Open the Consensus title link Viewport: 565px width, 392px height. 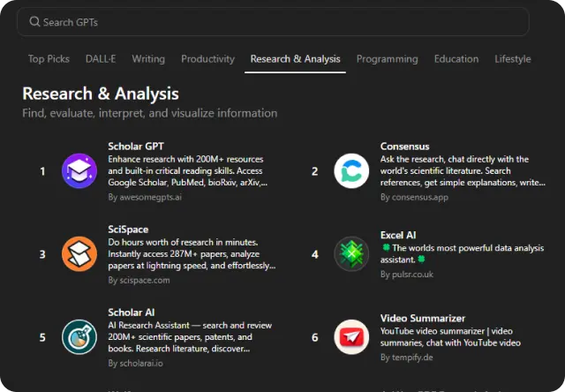pos(404,147)
